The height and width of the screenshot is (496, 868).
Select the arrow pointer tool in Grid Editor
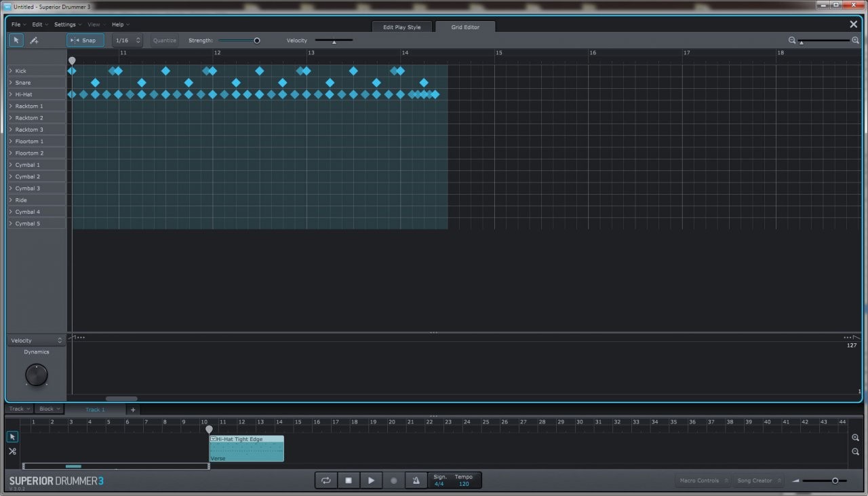16,40
